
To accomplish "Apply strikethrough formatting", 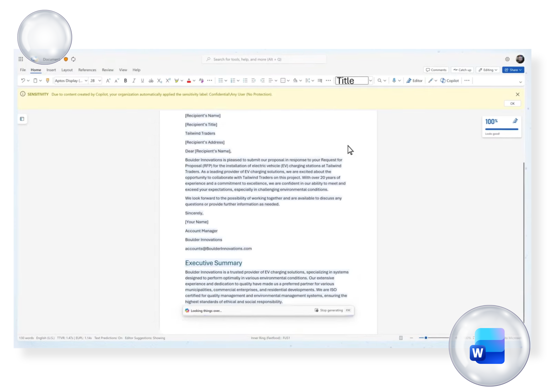I will click(151, 81).
